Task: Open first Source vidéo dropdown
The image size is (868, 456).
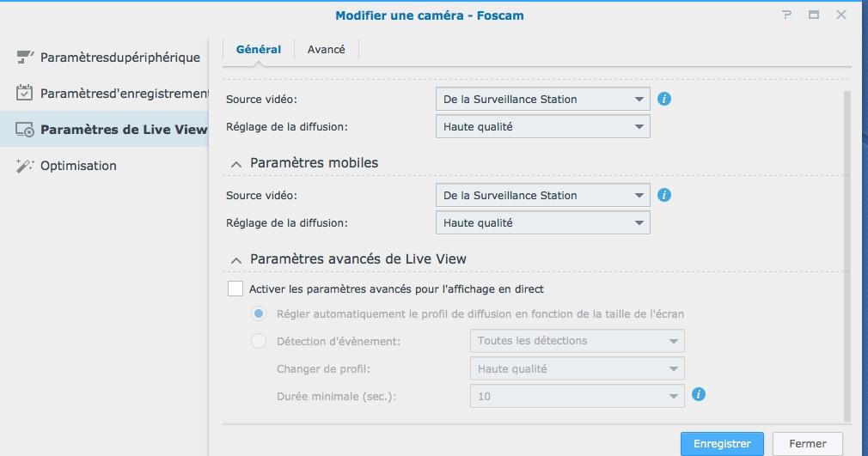Action: click(x=542, y=100)
